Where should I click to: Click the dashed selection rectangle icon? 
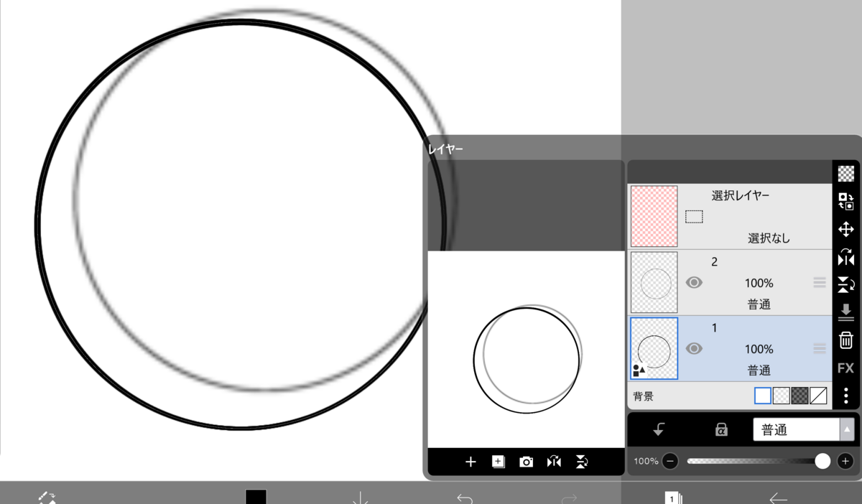(694, 216)
